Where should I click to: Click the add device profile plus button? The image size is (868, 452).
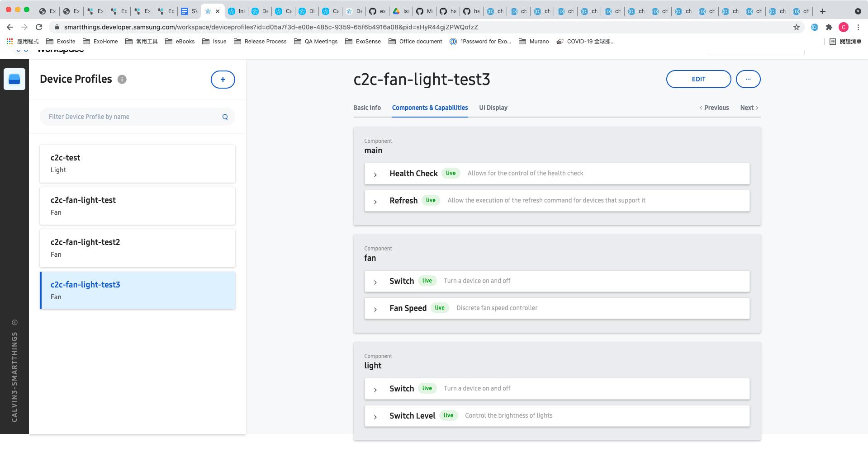(223, 80)
